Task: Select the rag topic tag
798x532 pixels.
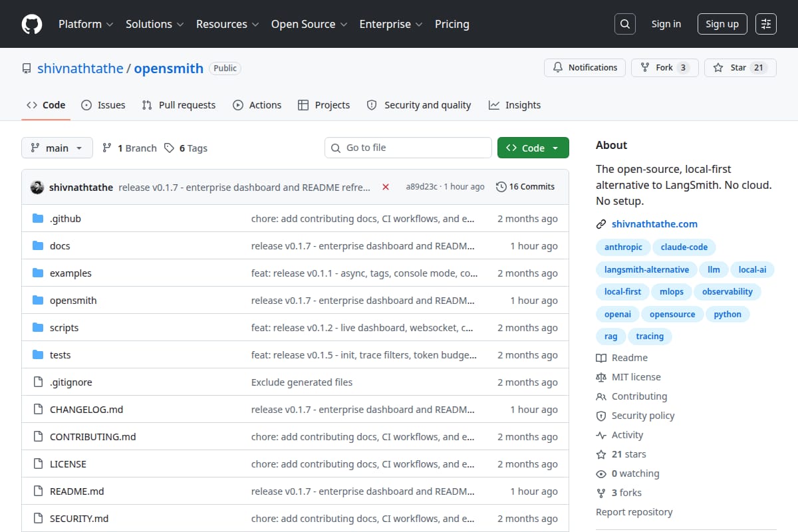Action: click(x=610, y=336)
